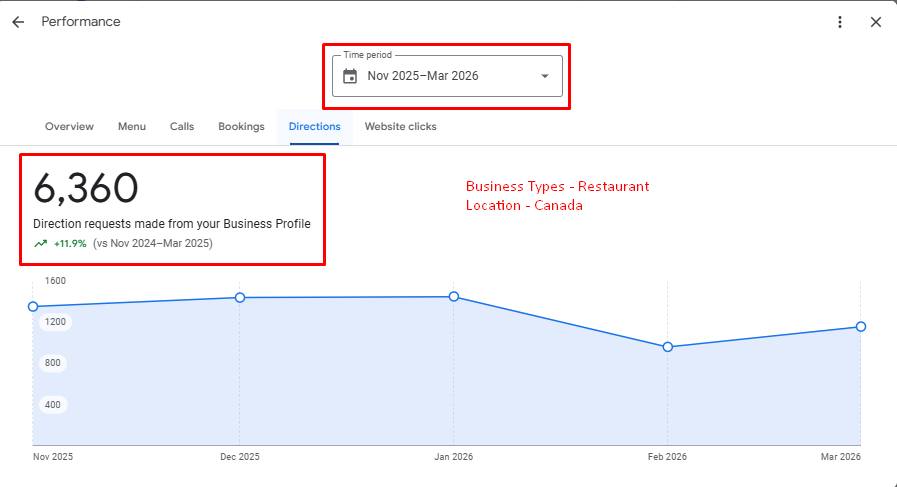Click the Directions tab
Image resolution: width=897 pixels, height=487 pixels.
click(314, 127)
